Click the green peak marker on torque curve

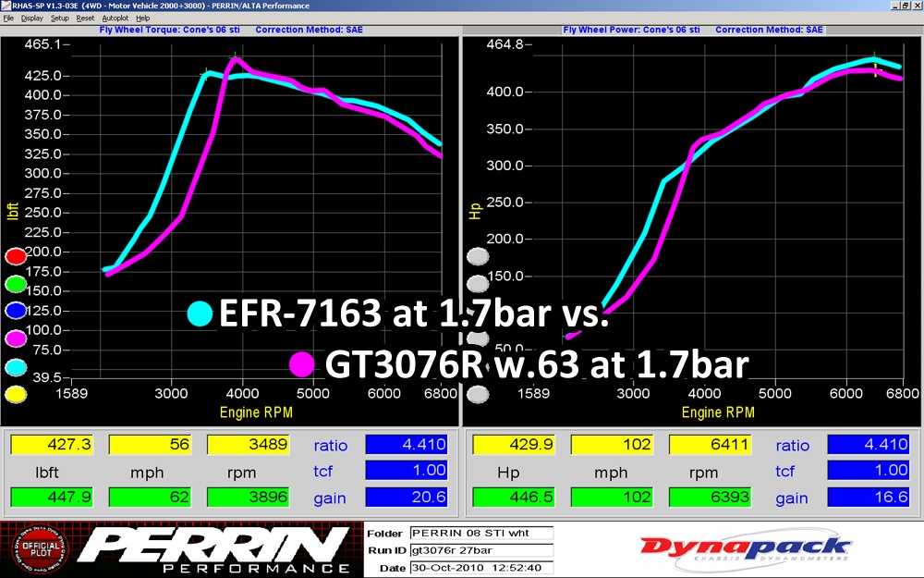click(235, 56)
